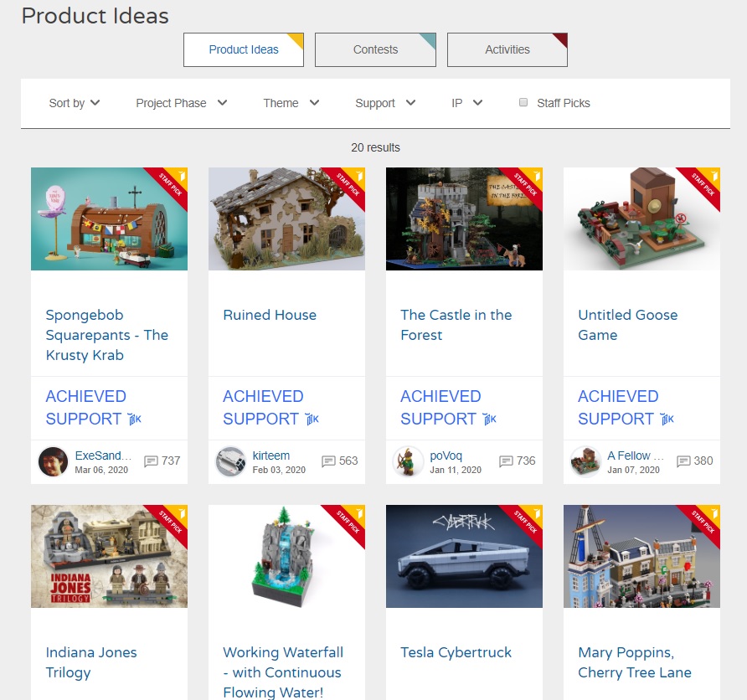Click comment icon beside 380 comments
The height and width of the screenshot is (700, 747).
683,461
